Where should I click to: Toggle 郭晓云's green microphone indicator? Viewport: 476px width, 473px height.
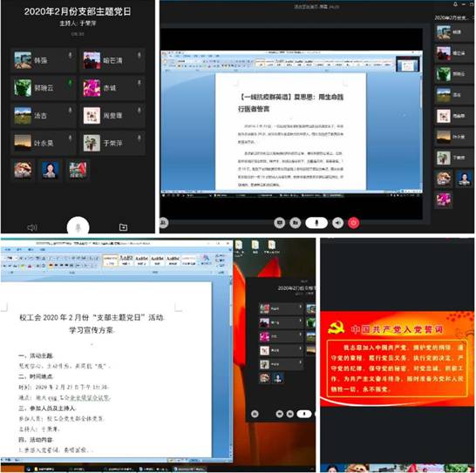point(70,83)
